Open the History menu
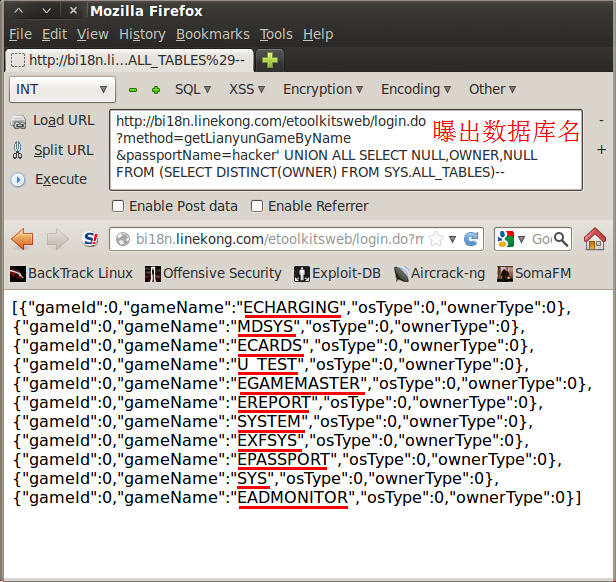The image size is (616, 582). 142,34
